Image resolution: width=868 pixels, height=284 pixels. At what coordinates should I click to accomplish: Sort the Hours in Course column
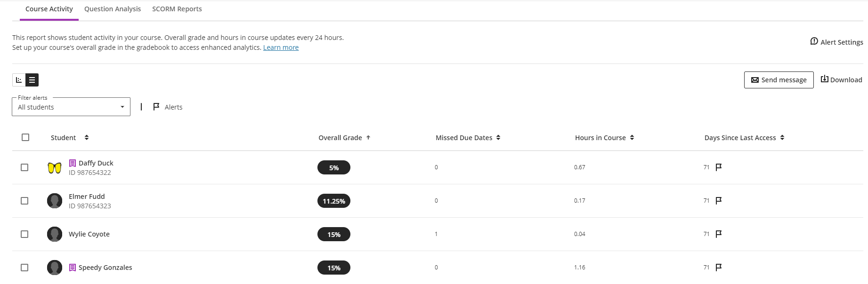click(632, 137)
